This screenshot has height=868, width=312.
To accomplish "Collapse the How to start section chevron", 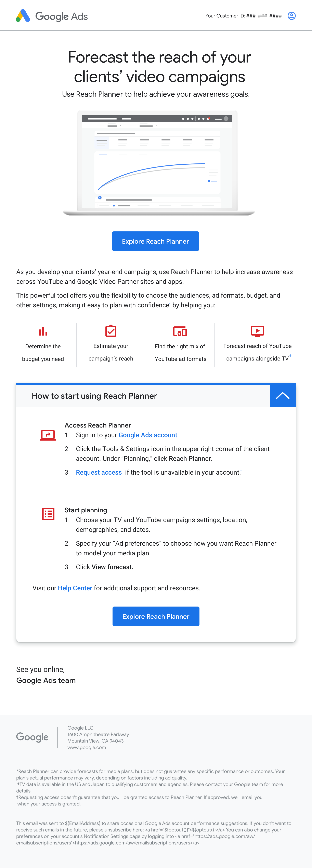I will tap(283, 396).
